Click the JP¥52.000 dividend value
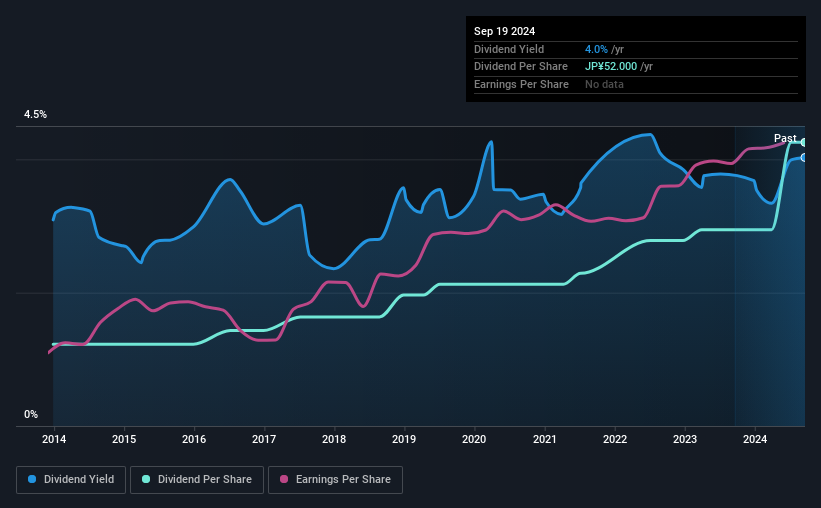This screenshot has height=508, width=821. [611, 67]
